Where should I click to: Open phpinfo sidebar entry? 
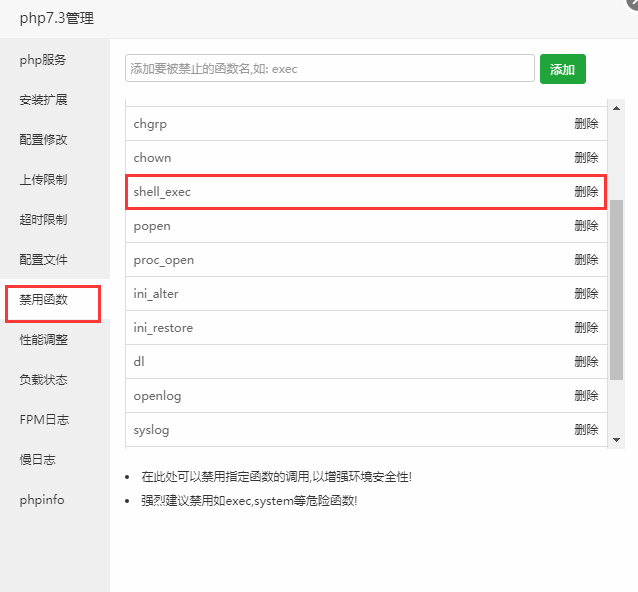point(41,500)
